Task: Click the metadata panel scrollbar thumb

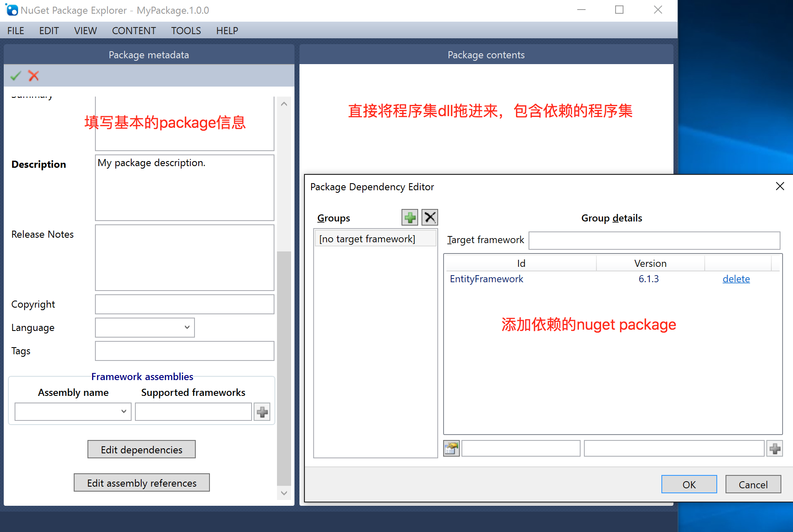Action: tap(284, 368)
